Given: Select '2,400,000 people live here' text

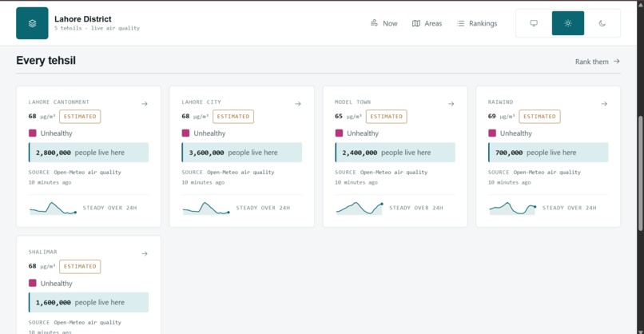Looking at the screenshot, I should pos(387,153).
